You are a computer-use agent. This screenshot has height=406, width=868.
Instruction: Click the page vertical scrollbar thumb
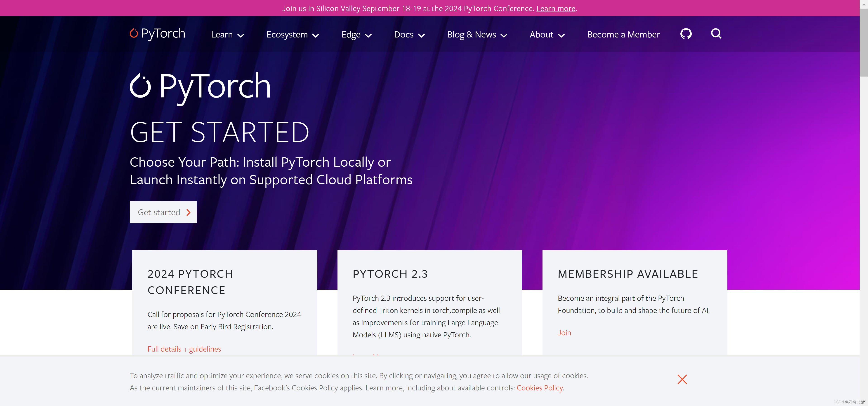[x=864, y=42]
